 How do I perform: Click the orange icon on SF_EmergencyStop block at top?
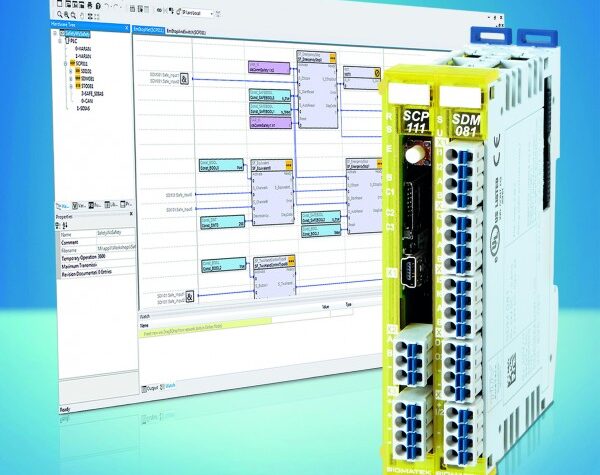pos(333,59)
